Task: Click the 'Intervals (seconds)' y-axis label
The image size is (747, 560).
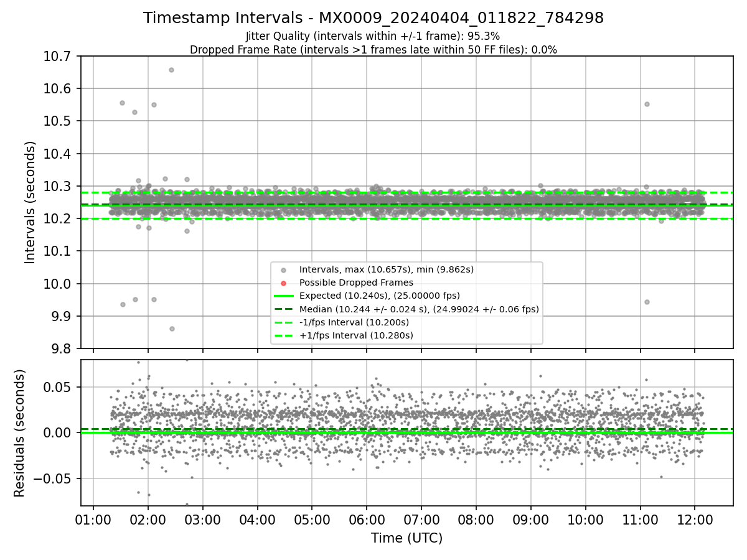Action: coord(31,202)
